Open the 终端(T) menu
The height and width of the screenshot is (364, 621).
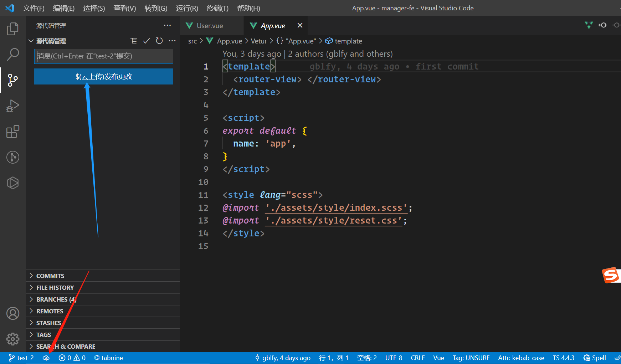point(217,8)
